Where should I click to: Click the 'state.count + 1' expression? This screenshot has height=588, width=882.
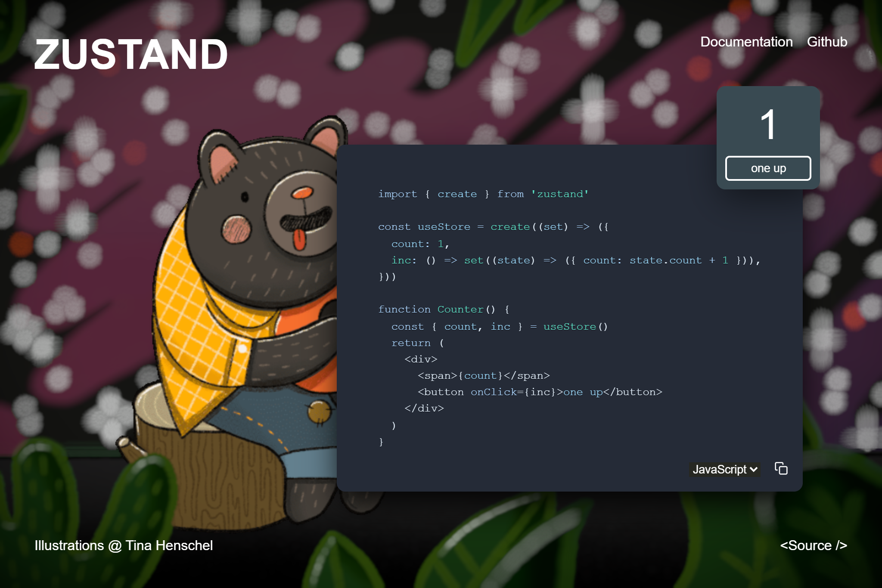click(x=680, y=260)
